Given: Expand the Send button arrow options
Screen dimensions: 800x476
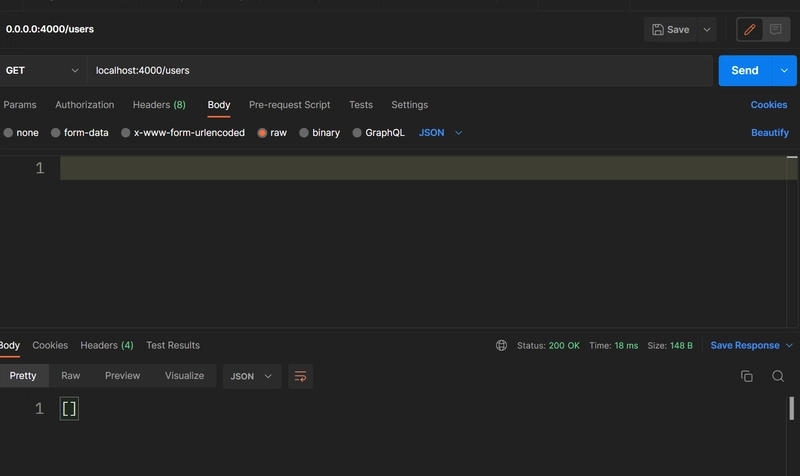Looking at the screenshot, I should pyautogui.click(x=784, y=70).
